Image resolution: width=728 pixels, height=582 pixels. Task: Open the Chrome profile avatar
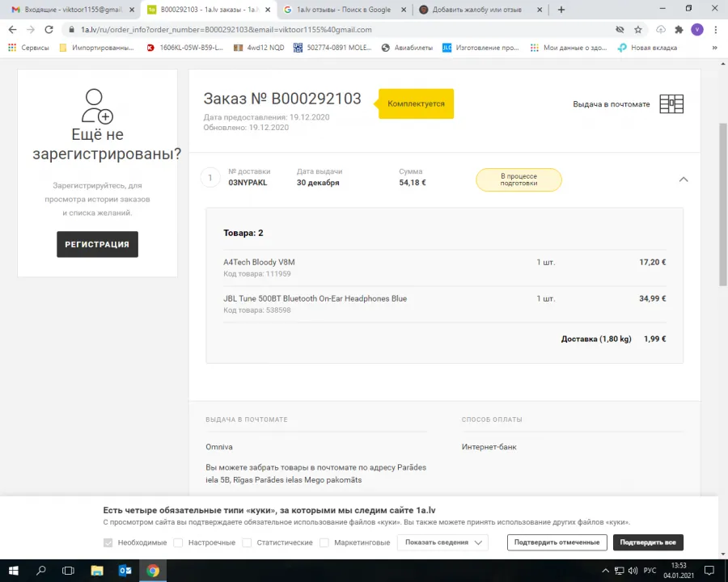click(697, 30)
